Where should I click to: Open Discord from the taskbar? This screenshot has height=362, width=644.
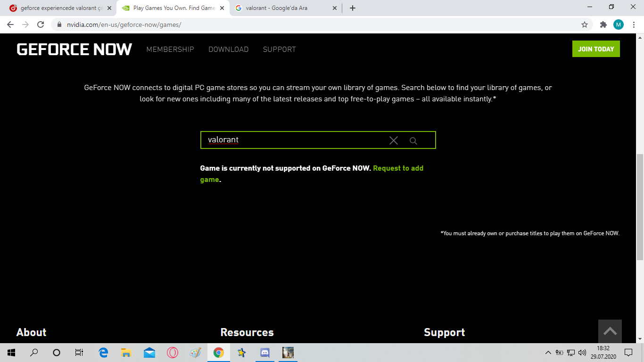264,353
